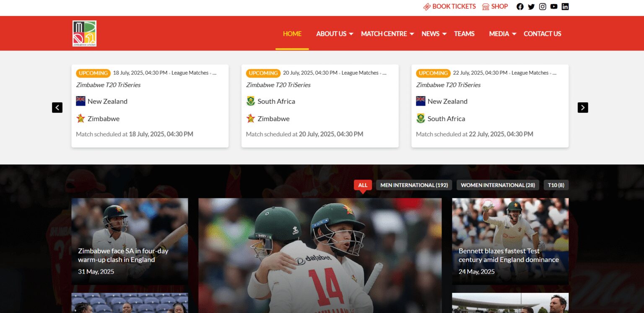Viewport: 644px width, 313px height.
Task: Switch to the MEN INTERNATIONAL news filter
Action: [414, 185]
